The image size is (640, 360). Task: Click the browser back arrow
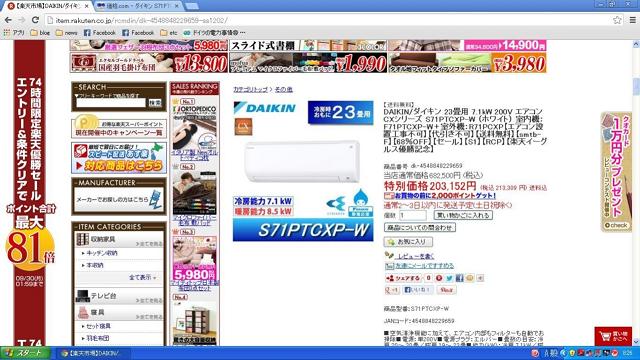[8, 20]
